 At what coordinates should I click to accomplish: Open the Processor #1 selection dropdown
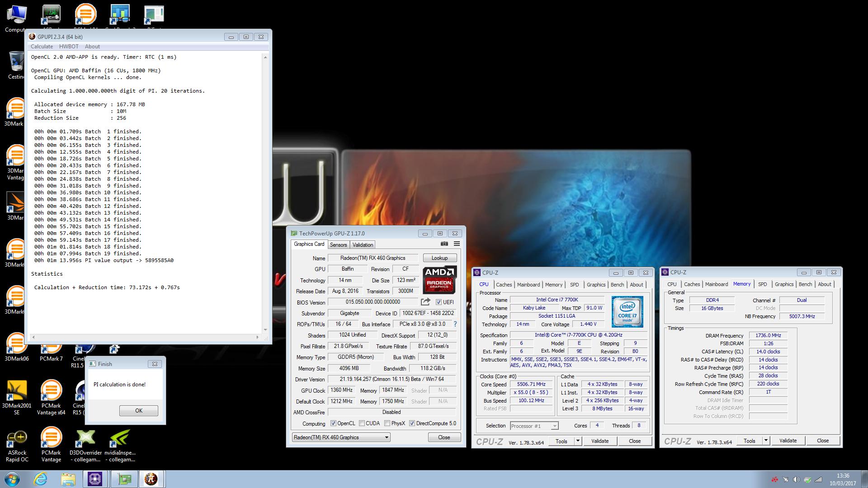(x=534, y=426)
